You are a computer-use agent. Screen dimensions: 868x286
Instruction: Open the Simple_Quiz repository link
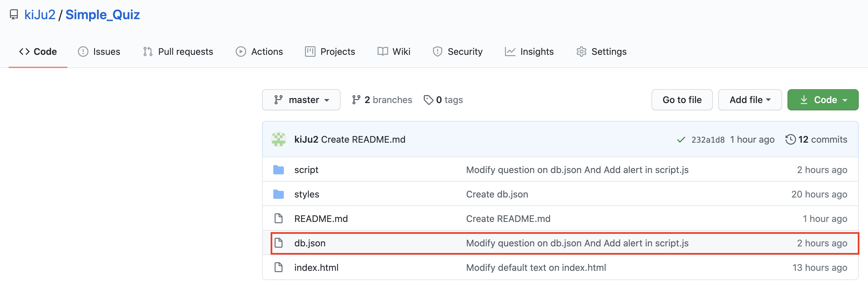[x=102, y=15]
